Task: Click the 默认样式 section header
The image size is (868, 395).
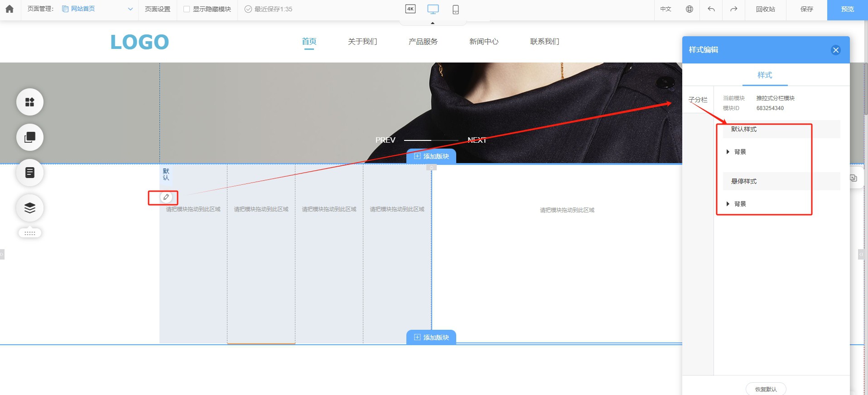Action: pos(781,129)
